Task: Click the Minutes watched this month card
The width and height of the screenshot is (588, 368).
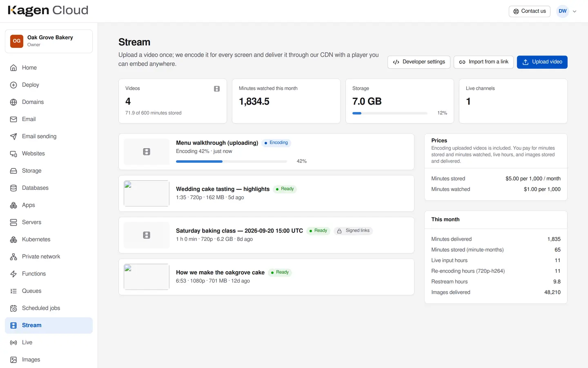Action: coord(286,101)
